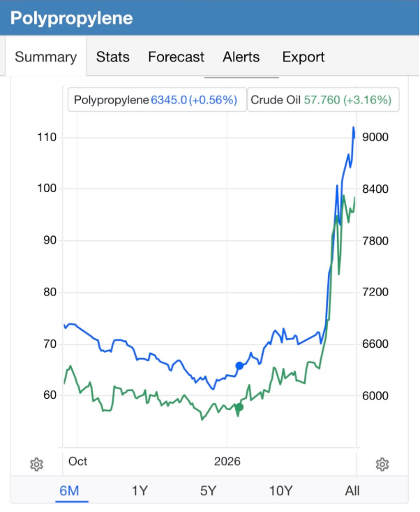Open left axis settings gear icon

point(37,465)
